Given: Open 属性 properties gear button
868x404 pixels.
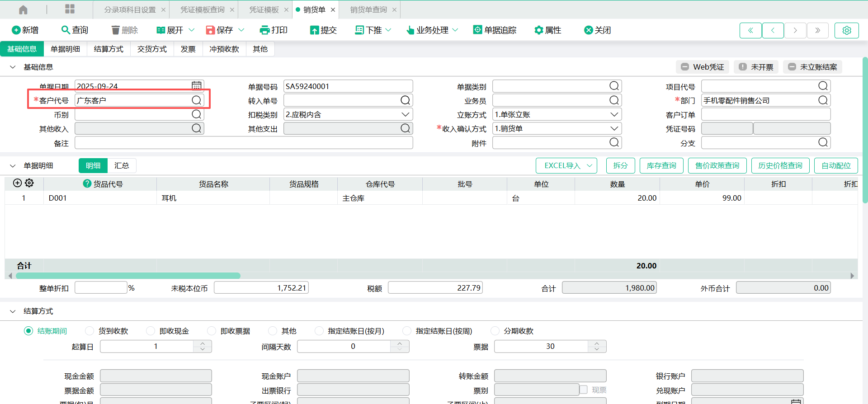Looking at the screenshot, I should 547,30.
